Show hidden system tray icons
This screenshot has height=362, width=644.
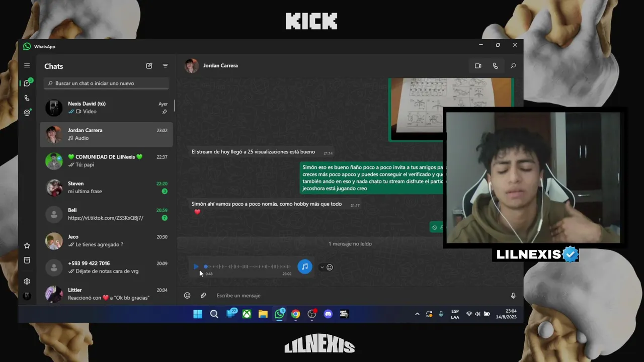click(x=417, y=314)
